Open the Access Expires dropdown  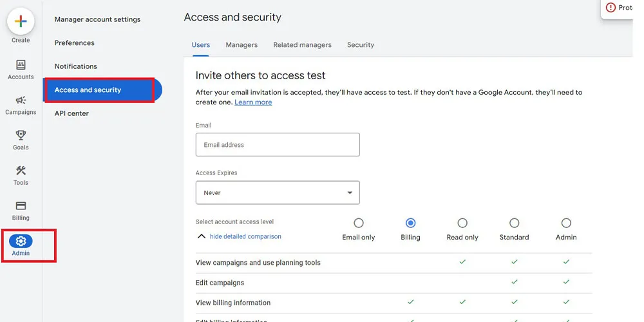tap(278, 193)
